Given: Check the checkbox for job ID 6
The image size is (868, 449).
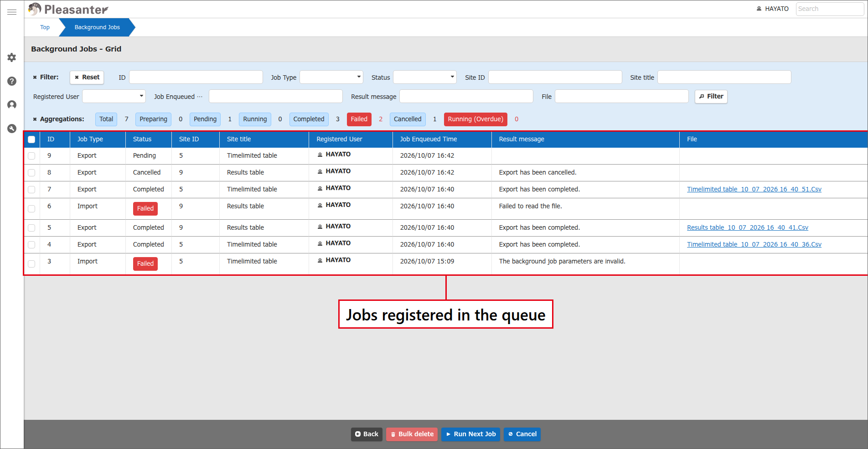Looking at the screenshot, I should pos(31,209).
